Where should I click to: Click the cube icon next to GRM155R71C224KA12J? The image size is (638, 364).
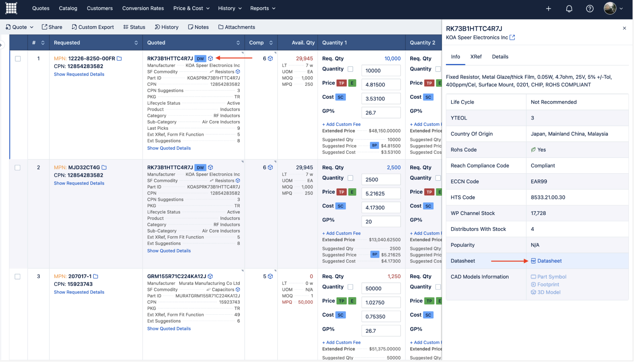coord(210,276)
